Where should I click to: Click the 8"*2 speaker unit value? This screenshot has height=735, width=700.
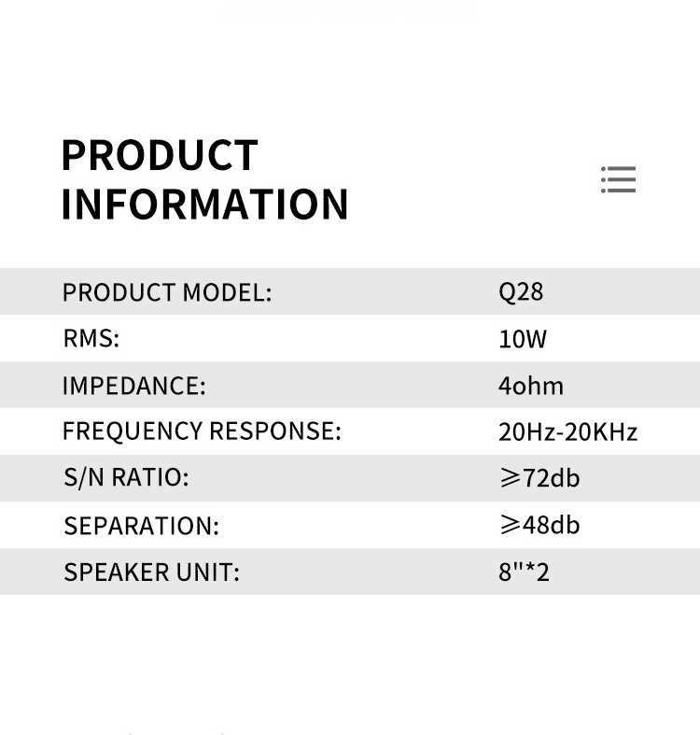coord(524,572)
